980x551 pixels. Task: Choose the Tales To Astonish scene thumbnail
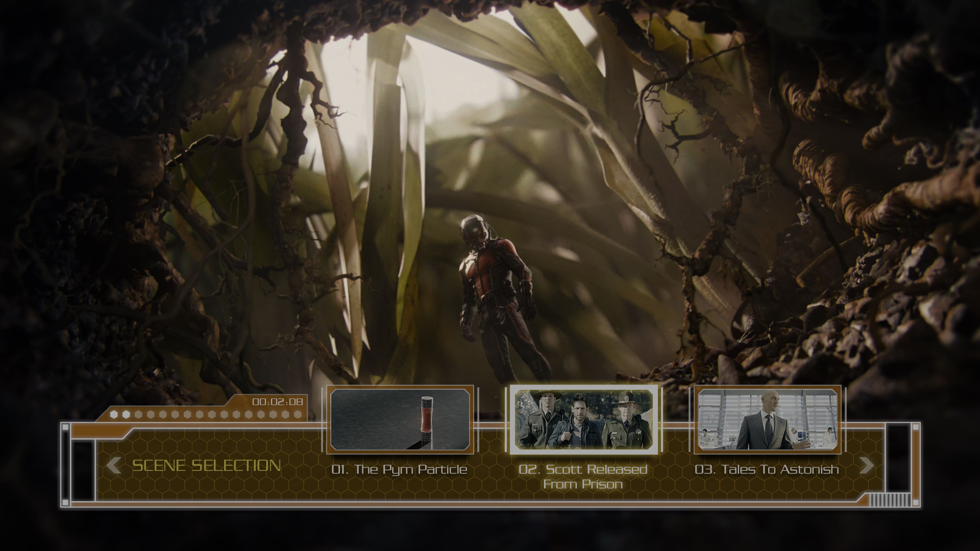[767, 419]
